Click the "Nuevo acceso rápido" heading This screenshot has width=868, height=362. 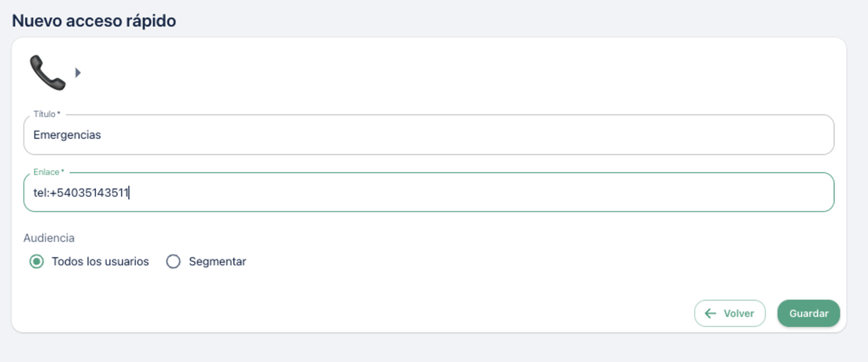[x=94, y=21]
